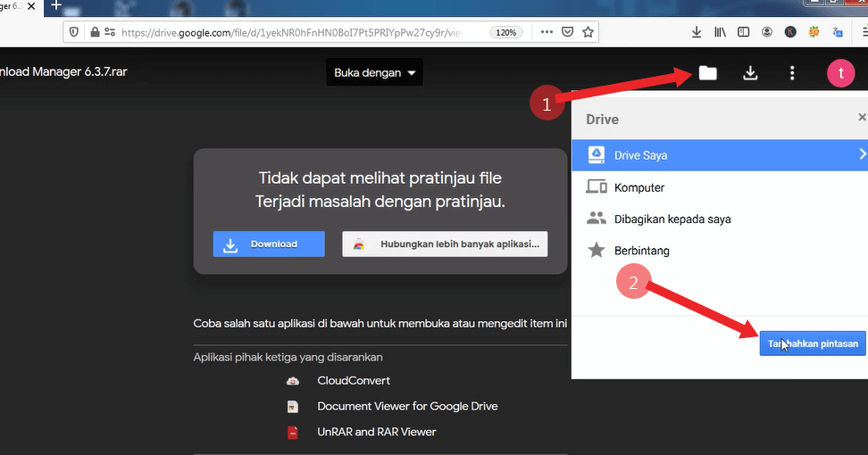The image size is (868, 455).
Task: Bookmark page with the star icon
Action: (x=588, y=32)
